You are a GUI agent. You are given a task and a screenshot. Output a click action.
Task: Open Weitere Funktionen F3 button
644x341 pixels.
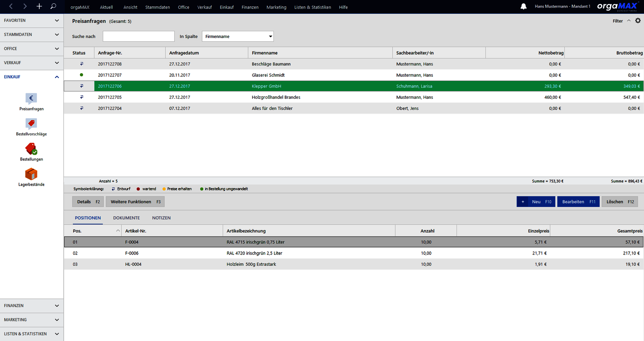[135, 202]
